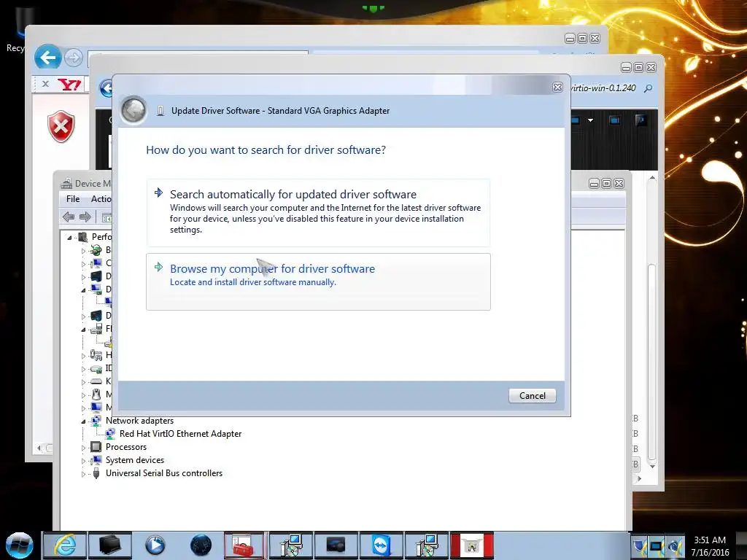Screen dimensions: 747x560
Task: Expand the node with the mouse icon
Action: coord(83,395)
